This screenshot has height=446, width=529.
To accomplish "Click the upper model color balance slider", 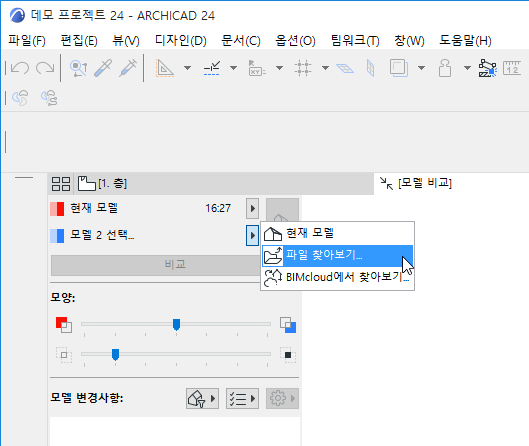I will [x=176, y=325].
